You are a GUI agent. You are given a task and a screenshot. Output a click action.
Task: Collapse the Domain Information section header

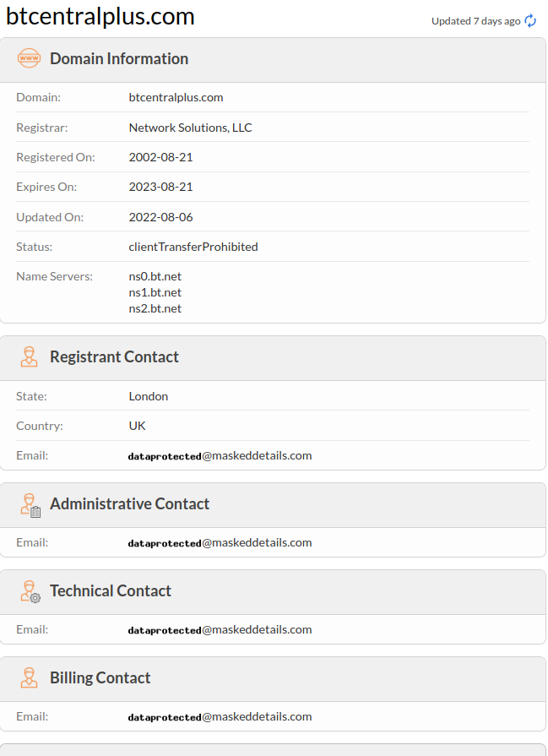[118, 59]
